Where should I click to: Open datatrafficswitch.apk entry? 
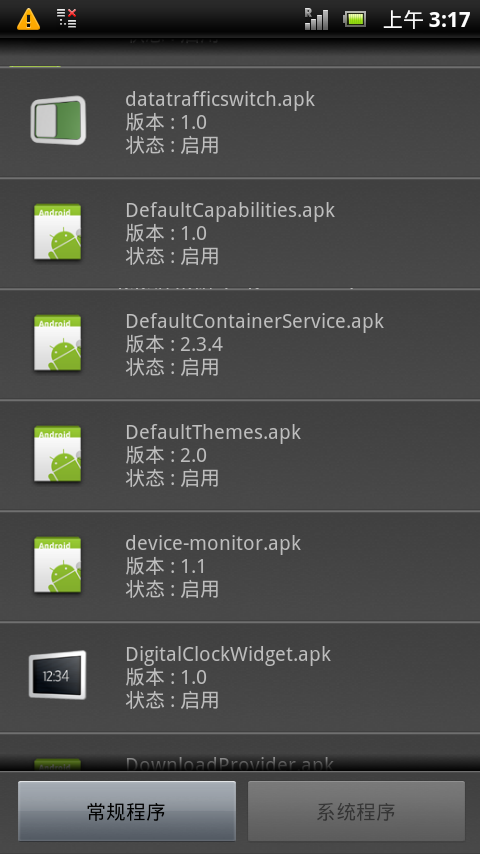click(240, 123)
